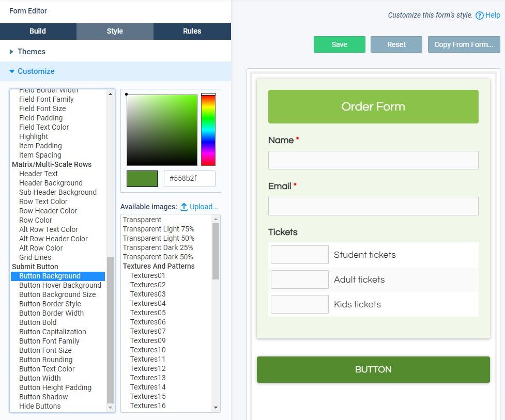Click the Email input field
This screenshot has height=420, width=505.
coord(373,206)
